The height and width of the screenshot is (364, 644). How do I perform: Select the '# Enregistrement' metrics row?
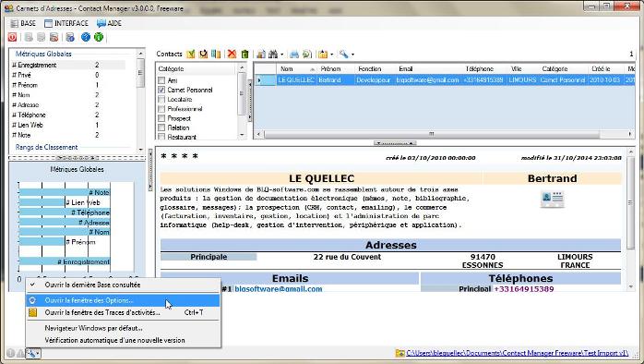click(67, 65)
